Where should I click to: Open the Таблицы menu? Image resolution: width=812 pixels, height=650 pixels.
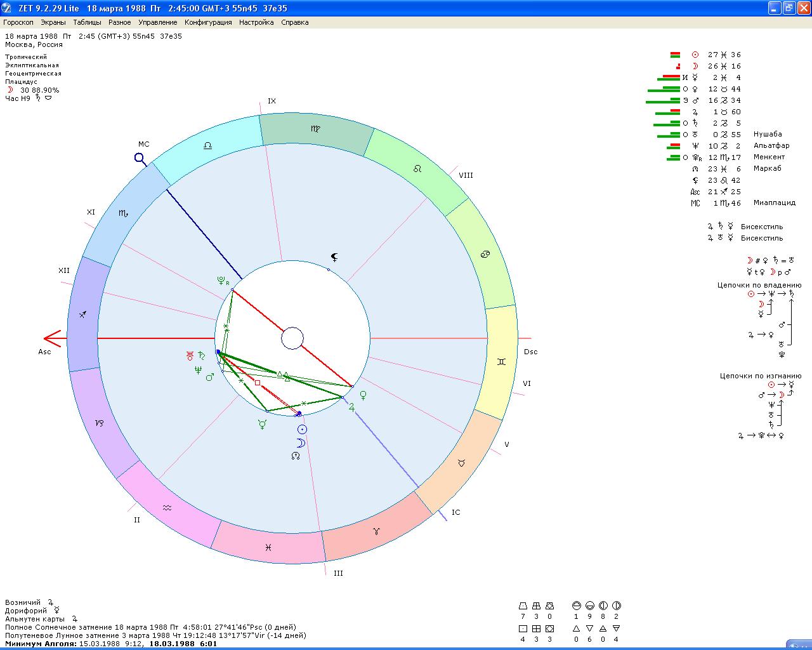(87, 22)
